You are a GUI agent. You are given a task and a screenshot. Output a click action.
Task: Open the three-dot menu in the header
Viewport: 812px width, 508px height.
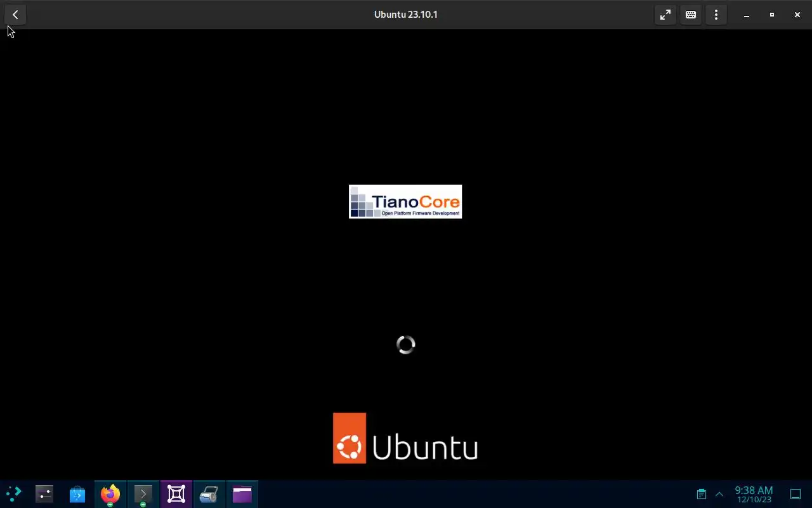pyautogui.click(x=716, y=15)
